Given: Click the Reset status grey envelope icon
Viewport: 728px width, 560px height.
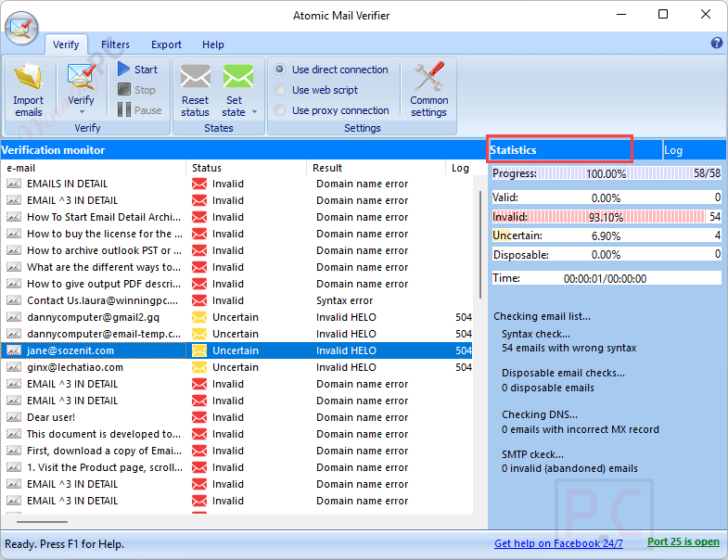Looking at the screenshot, I should pyautogui.click(x=196, y=76).
